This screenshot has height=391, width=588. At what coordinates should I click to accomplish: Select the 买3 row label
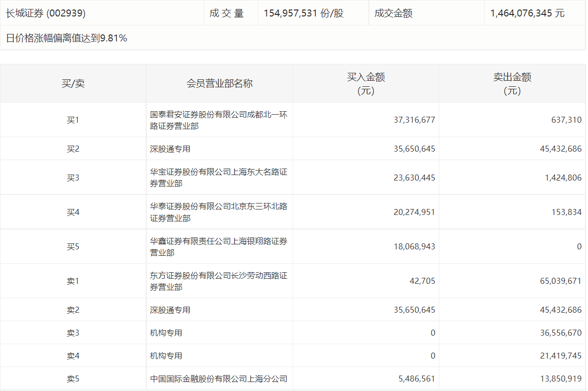(73, 178)
